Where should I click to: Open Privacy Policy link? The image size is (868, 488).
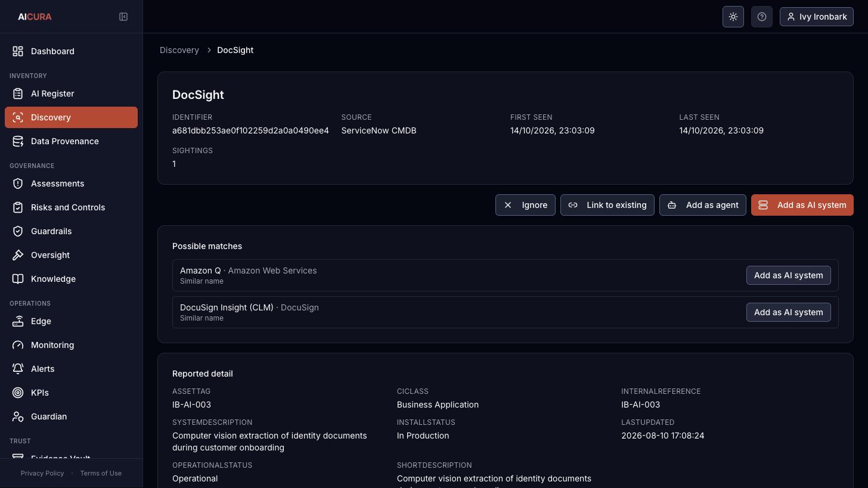click(42, 473)
